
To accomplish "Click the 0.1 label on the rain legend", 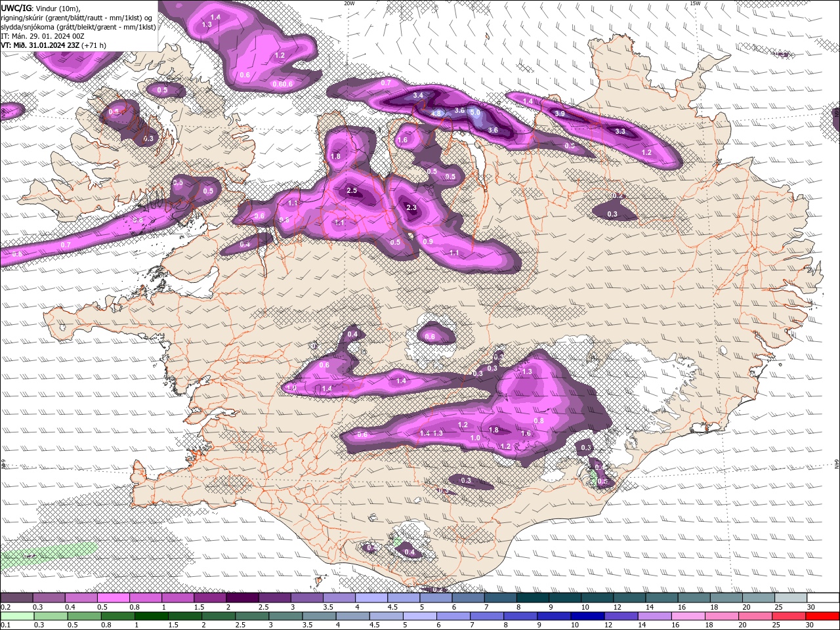I will (5, 625).
